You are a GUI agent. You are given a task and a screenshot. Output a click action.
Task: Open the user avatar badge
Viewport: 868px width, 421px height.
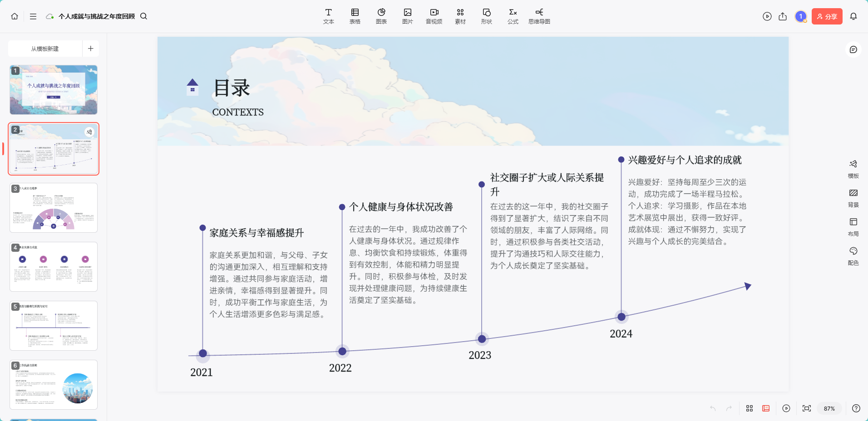(x=801, y=16)
